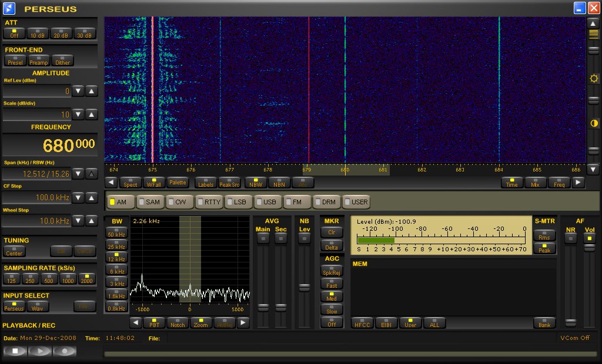Click the Perseus logo icon in title bar

pos(9,8)
